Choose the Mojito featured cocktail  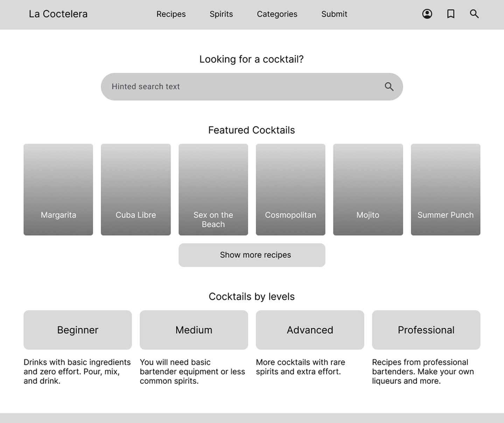(x=368, y=189)
